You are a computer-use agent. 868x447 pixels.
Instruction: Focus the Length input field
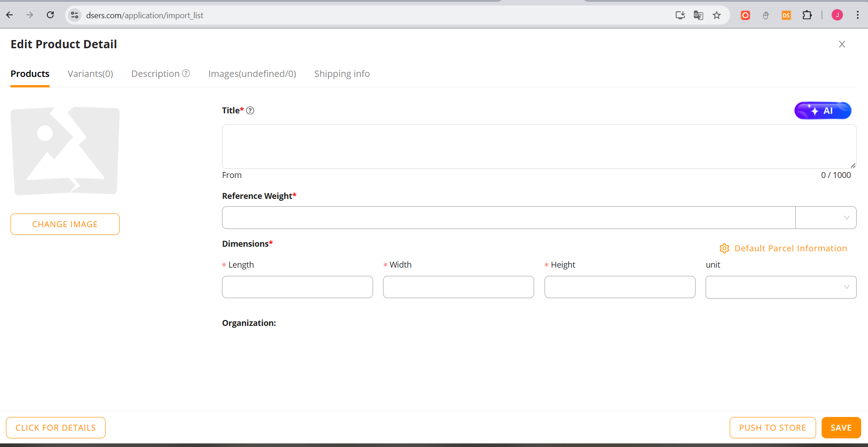tap(298, 287)
